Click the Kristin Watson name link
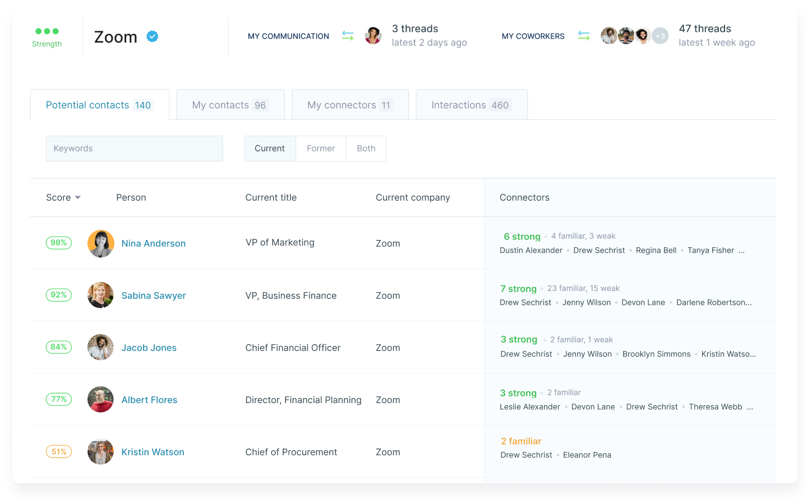The height and width of the screenshot is (504, 812). (153, 452)
